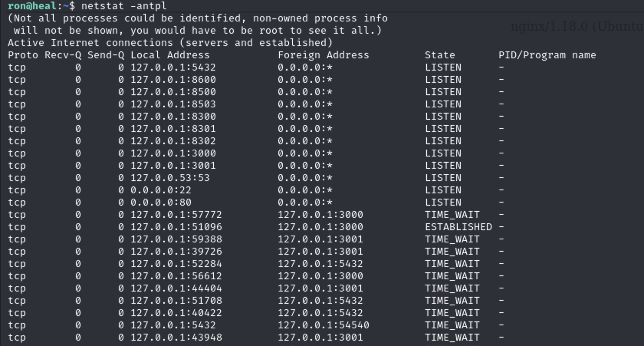Click the ESTABLISHED state entry
The height and width of the screenshot is (346, 644).
[x=458, y=227]
